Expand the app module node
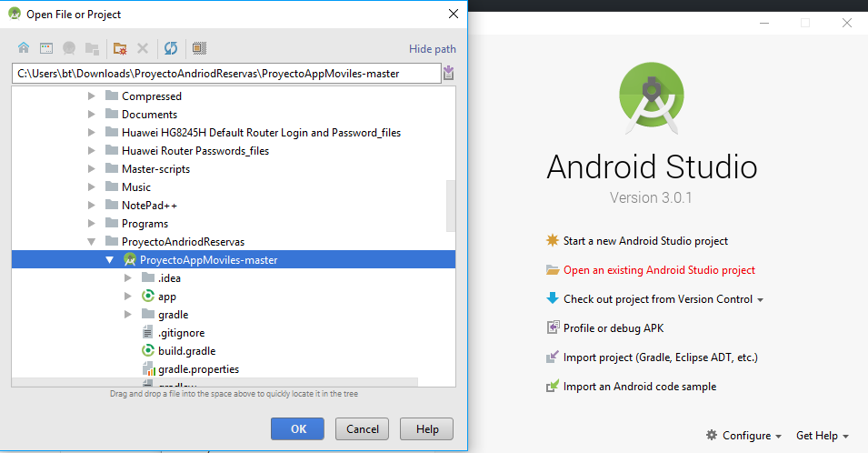 [x=128, y=297]
